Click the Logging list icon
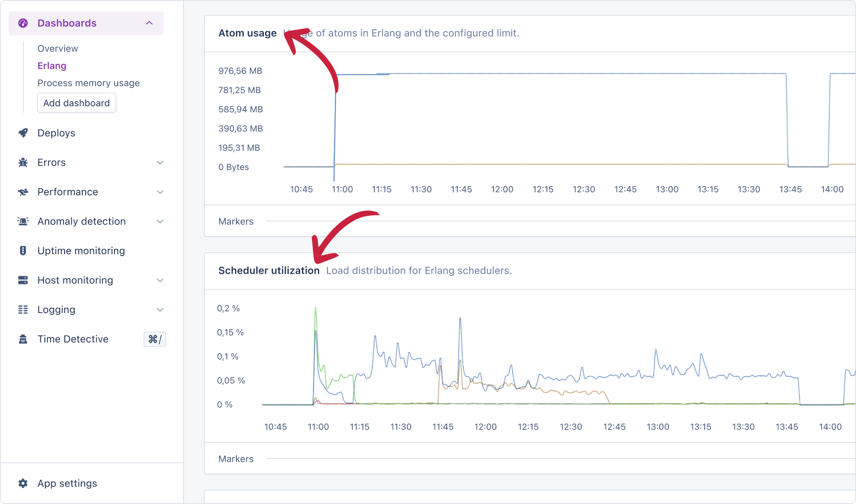856x504 pixels. pos(23,310)
